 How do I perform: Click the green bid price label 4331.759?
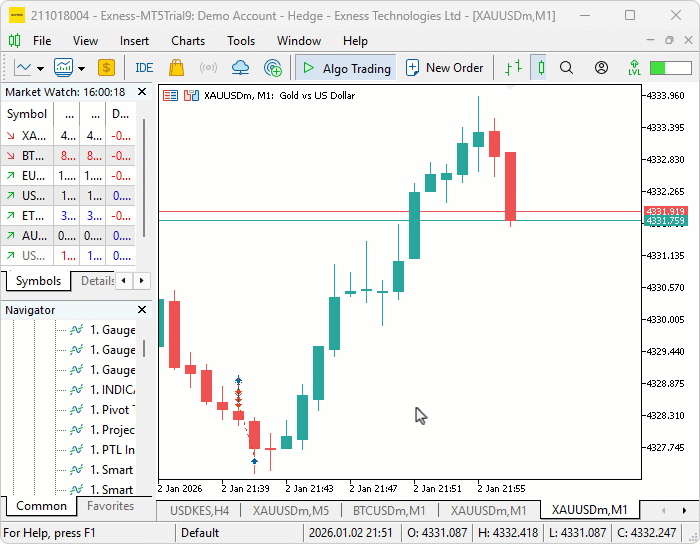(x=665, y=220)
